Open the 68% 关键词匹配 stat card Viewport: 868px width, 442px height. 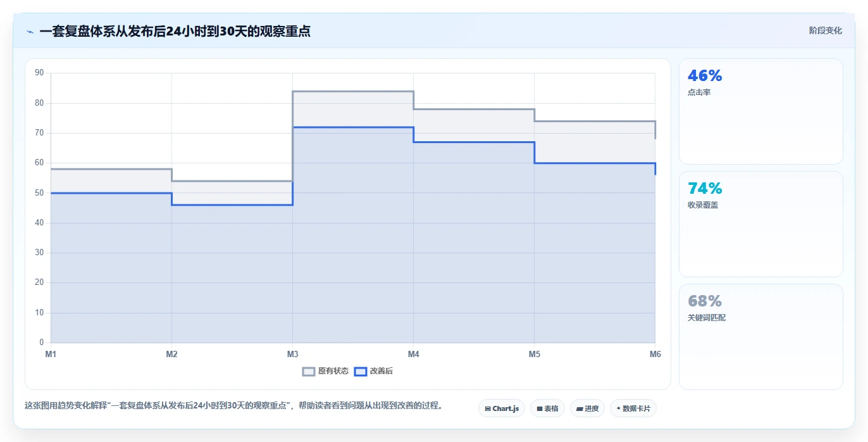point(761,337)
